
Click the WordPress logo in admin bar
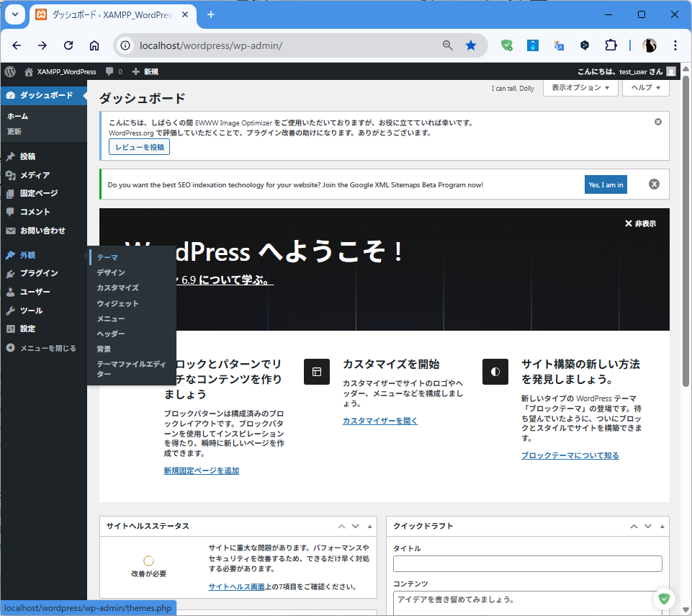click(x=10, y=71)
